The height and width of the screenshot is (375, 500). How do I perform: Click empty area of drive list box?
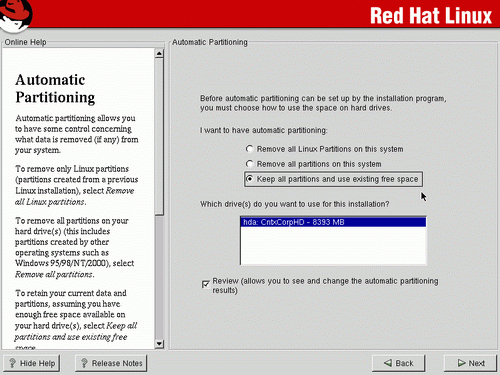pyautogui.click(x=333, y=246)
